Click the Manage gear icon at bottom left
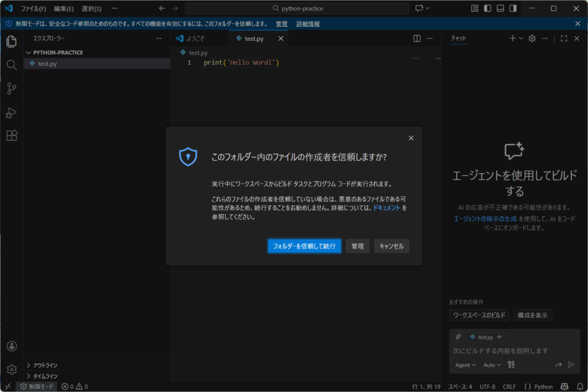The image size is (588, 392). 11,370
